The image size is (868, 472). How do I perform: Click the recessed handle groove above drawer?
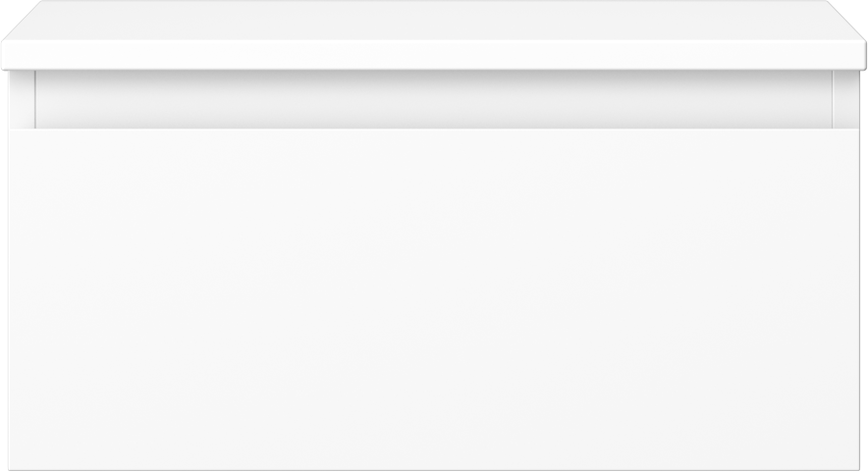[x=434, y=100]
